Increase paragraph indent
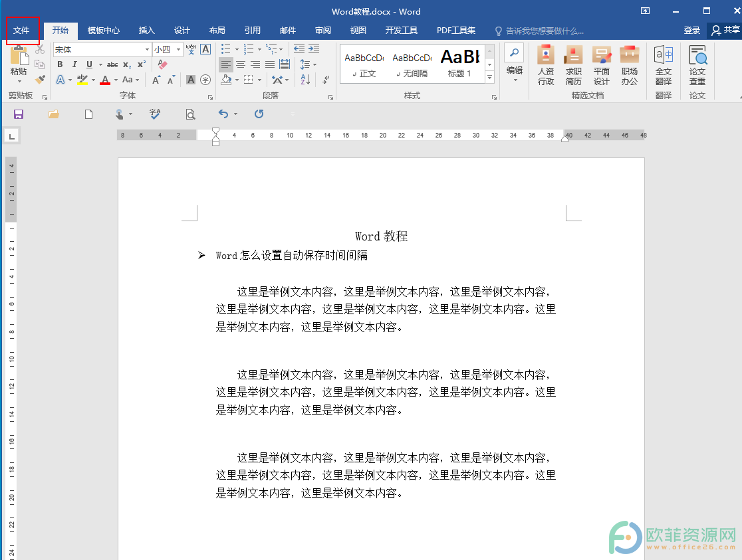 tap(314, 49)
